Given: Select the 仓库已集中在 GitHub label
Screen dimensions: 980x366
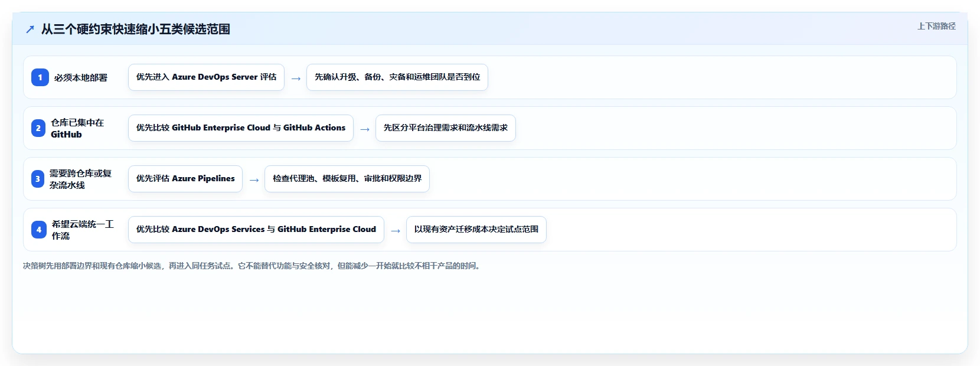Looking at the screenshot, I should tap(77, 128).
